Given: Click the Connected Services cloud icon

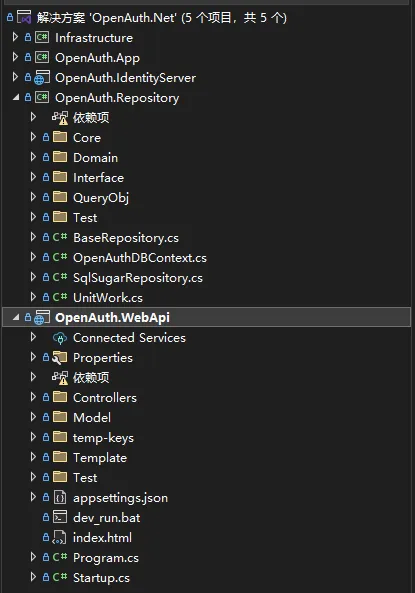Looking at the screenshot, I should click(x=60, y=338).
